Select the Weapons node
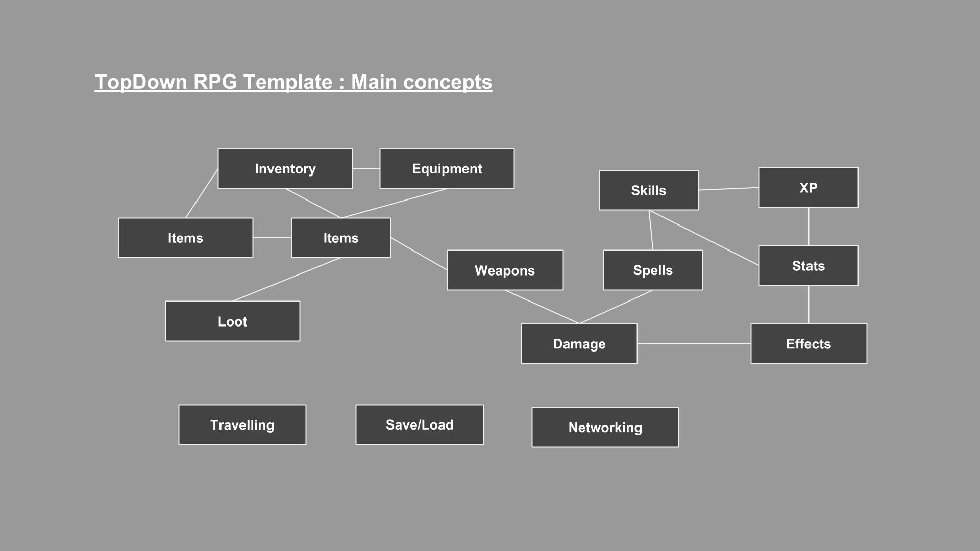 505,270
